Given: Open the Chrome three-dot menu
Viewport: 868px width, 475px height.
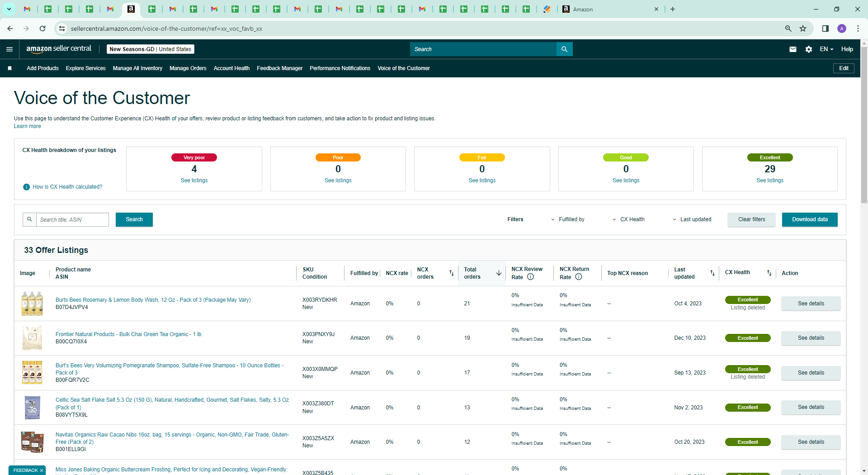Looking at the screenshot, I should pyautogui.click(x=858, y=28).
